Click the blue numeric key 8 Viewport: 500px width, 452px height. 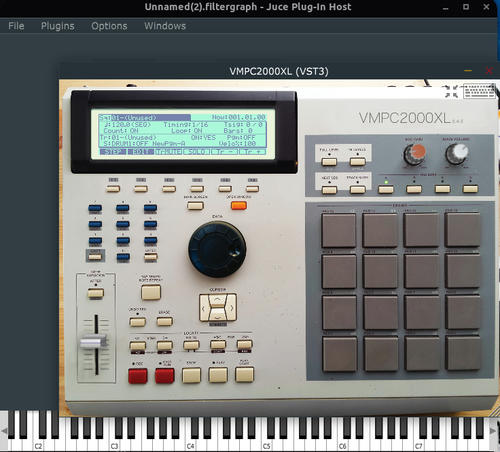[123, 208]
